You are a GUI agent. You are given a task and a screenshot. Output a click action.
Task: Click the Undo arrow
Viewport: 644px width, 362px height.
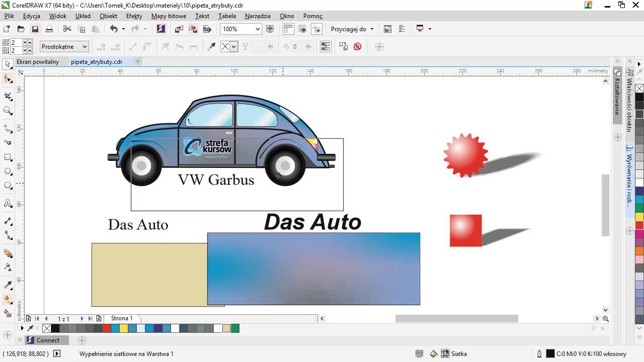(114, 29)
